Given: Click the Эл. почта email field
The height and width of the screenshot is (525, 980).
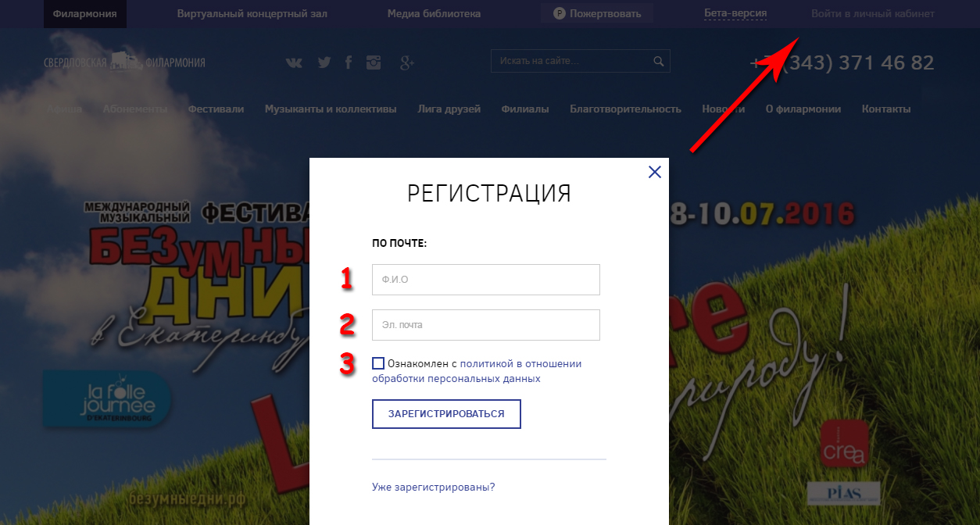Looking at the screenshot, I should coord(486,325).
